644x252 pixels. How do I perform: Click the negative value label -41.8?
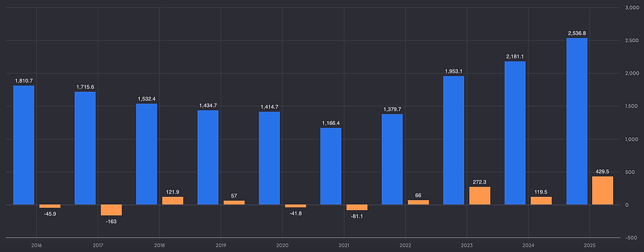click(x=296, y=213)
